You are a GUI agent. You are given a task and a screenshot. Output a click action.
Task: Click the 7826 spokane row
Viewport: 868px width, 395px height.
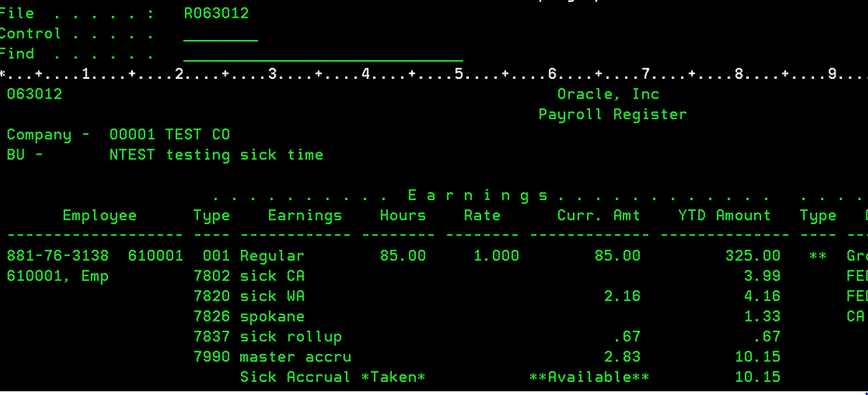coord(249,317)
